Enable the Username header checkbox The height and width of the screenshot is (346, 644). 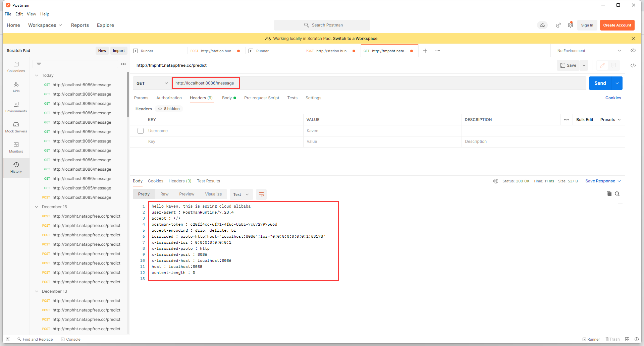[141, 131]
